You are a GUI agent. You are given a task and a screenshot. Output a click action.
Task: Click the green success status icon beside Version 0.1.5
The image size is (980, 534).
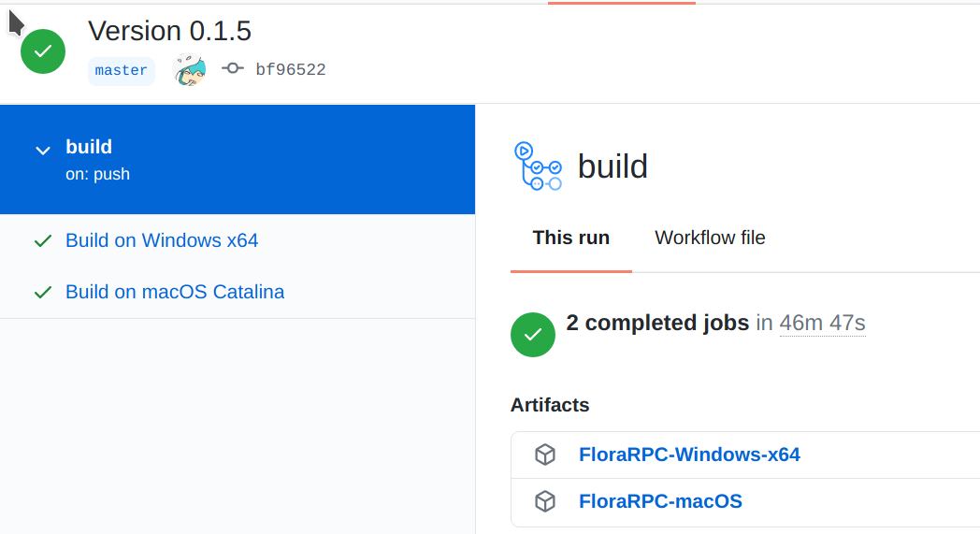pos(43,51)
